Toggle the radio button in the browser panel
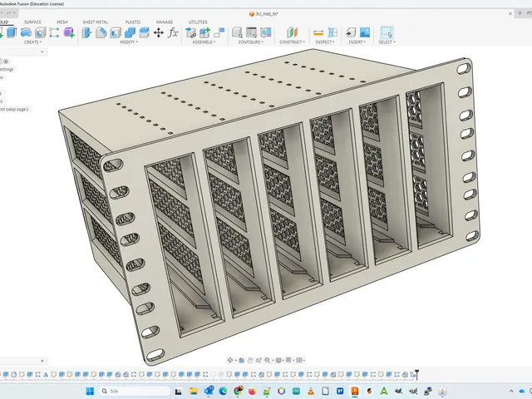This screenshot has height=399, width=532. [x=6, y=62]
